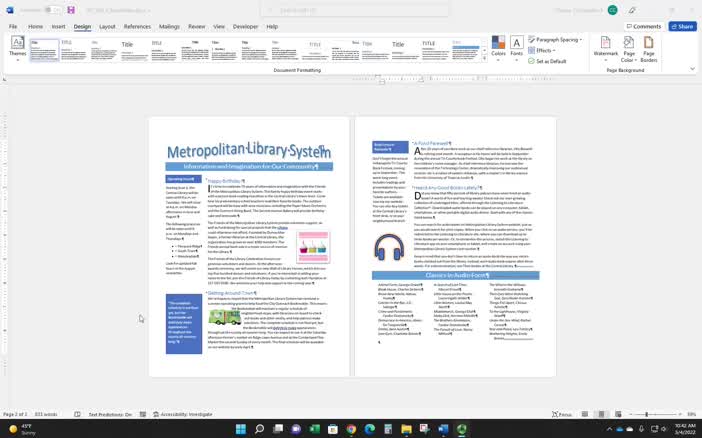Select the bookmobile bus picture

225,317
